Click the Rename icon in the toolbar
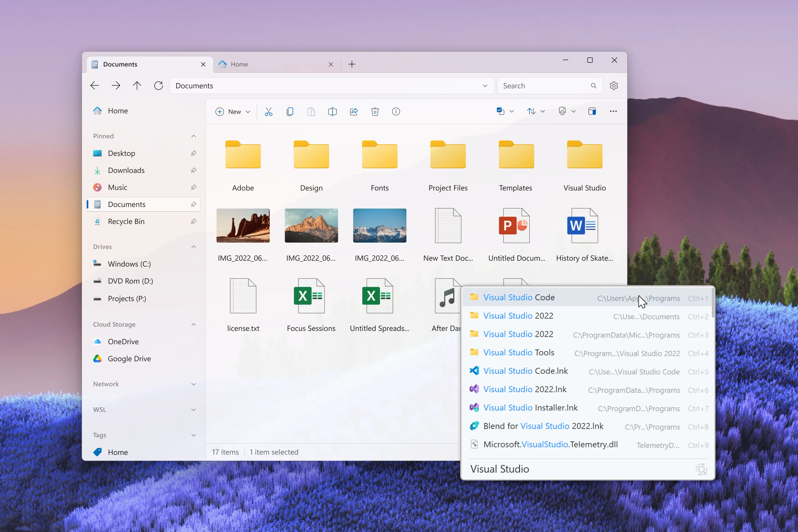Viewport: 798px width, 532px height. pos(332,111)
